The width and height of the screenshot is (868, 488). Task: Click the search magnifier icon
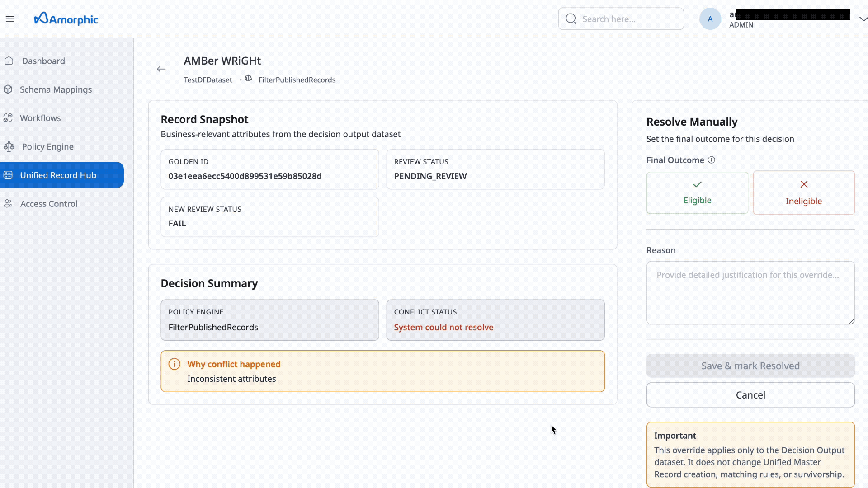click(571, 19)
